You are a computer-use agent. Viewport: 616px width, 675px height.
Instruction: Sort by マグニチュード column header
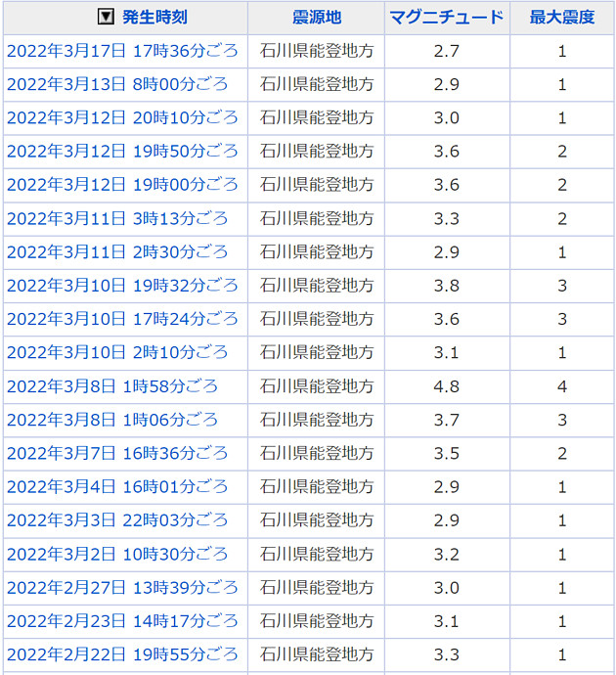coord(446,18)
